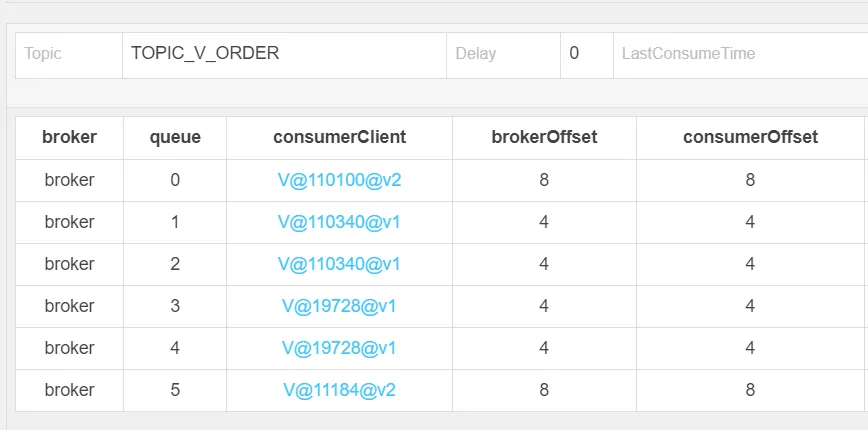The height and width of the screenshot is (430, 868).
Task: Click the Delay value field
Action: (x=586, y=54)
